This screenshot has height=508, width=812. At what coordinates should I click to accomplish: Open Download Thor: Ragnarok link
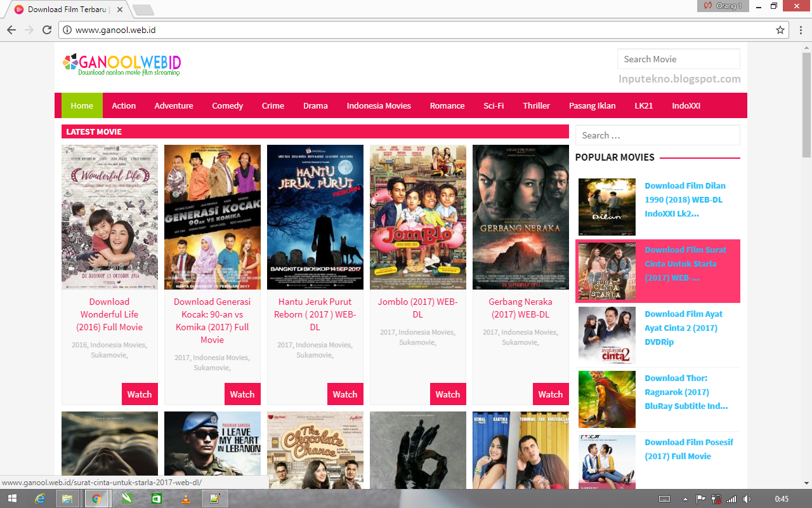click(x=688, y=392)
